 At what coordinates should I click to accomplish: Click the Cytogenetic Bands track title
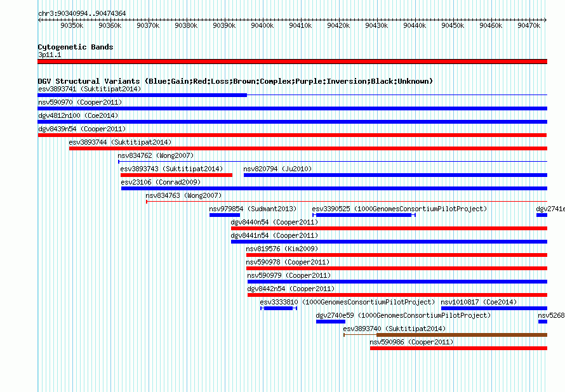pos(76,47)
